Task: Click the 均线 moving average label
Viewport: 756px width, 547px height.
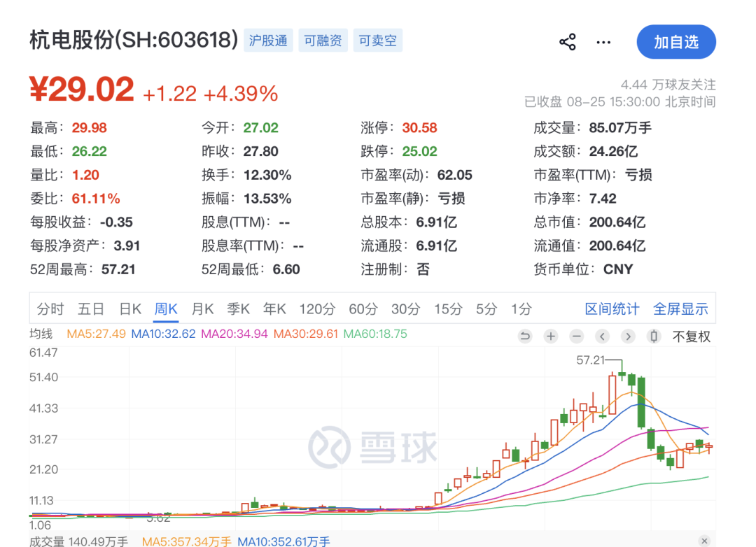Action: pos(41,334)
